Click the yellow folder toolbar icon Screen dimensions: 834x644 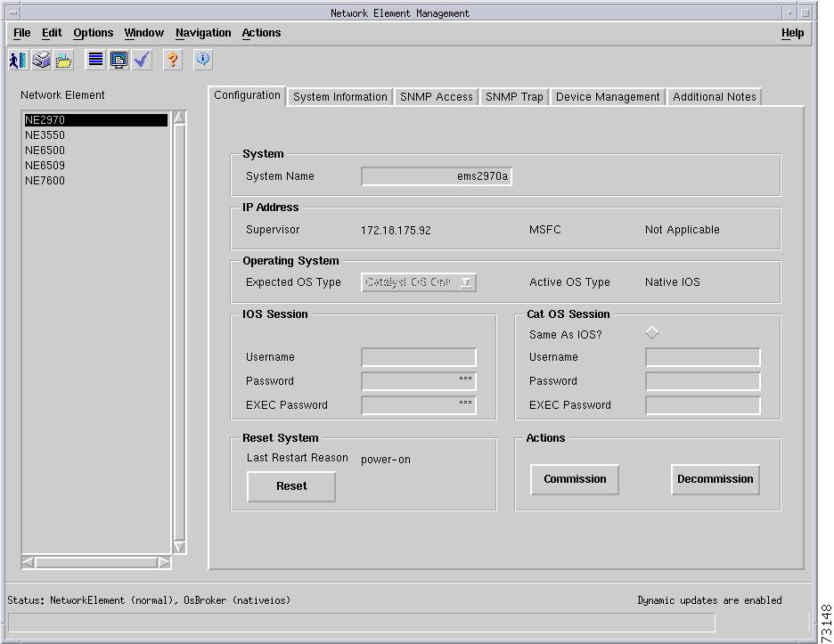(x=64, y=60)
